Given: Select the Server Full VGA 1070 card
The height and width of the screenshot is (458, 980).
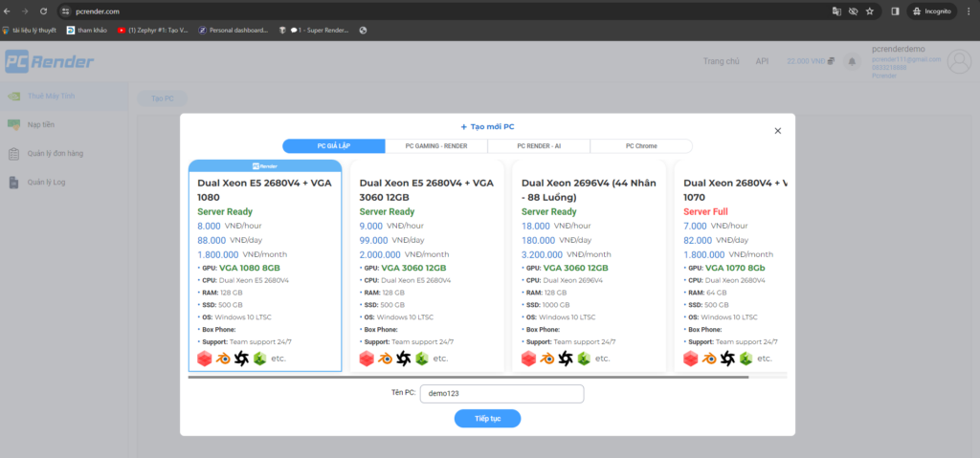Looking at the screenshot, I should (730, 266).
